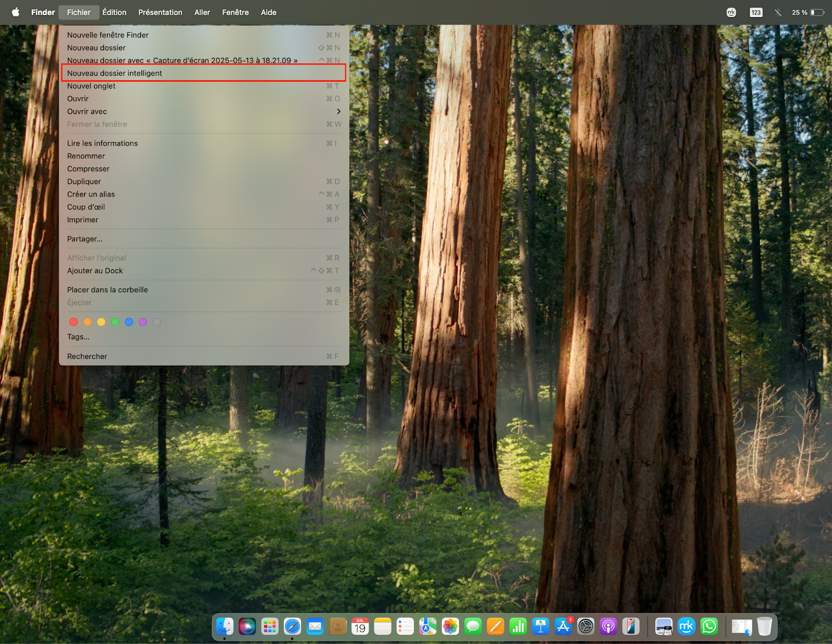Open the Édition menu
The height and width of the screenshot is (644, 832).
[114, 12]
